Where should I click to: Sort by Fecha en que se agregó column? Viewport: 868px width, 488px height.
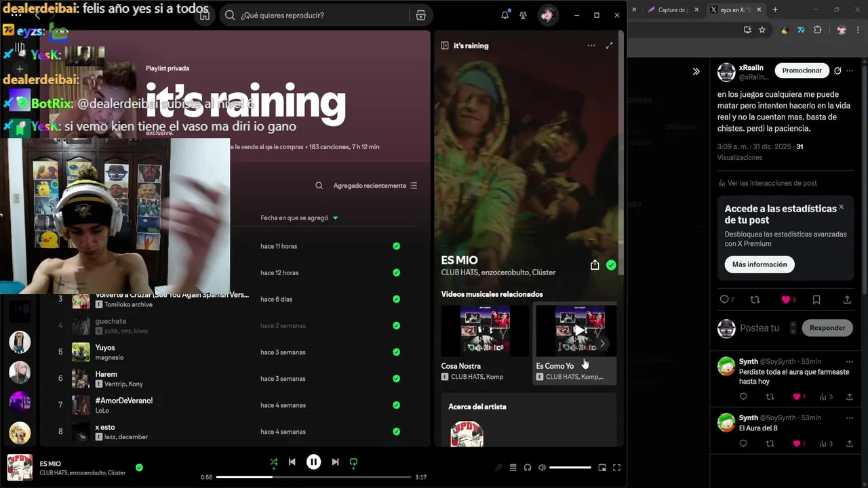point(299,218)
